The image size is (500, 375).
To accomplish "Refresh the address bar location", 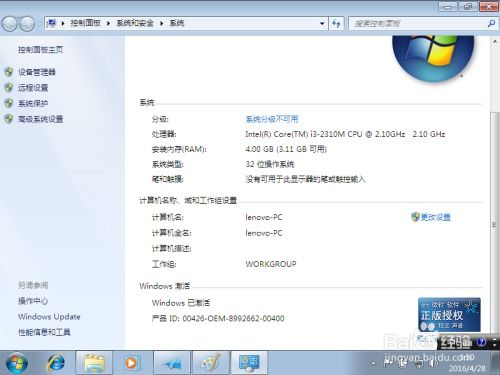I will pyautogui.click(x=336, y=23).
